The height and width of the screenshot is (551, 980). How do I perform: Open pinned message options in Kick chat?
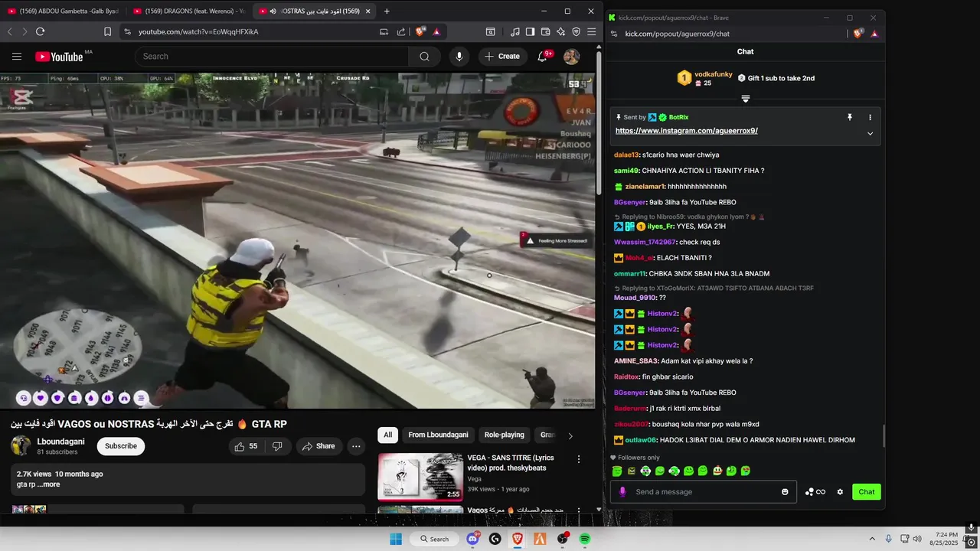870,117
